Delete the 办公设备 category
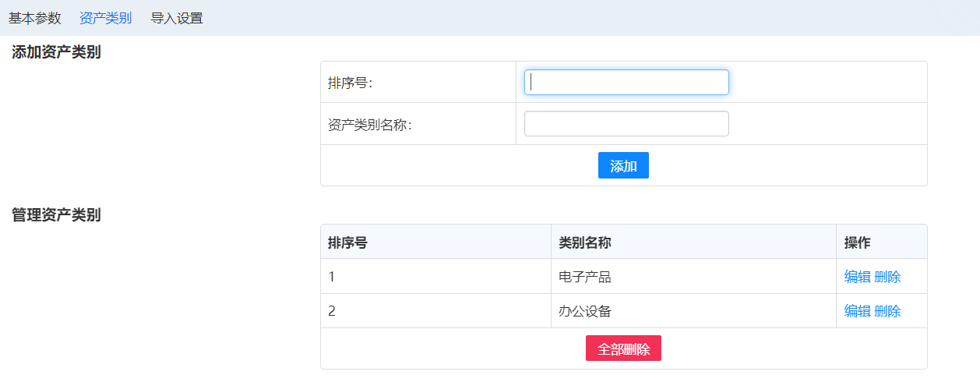This screenshot has width=980, height=382. click(x=887, y=311)
